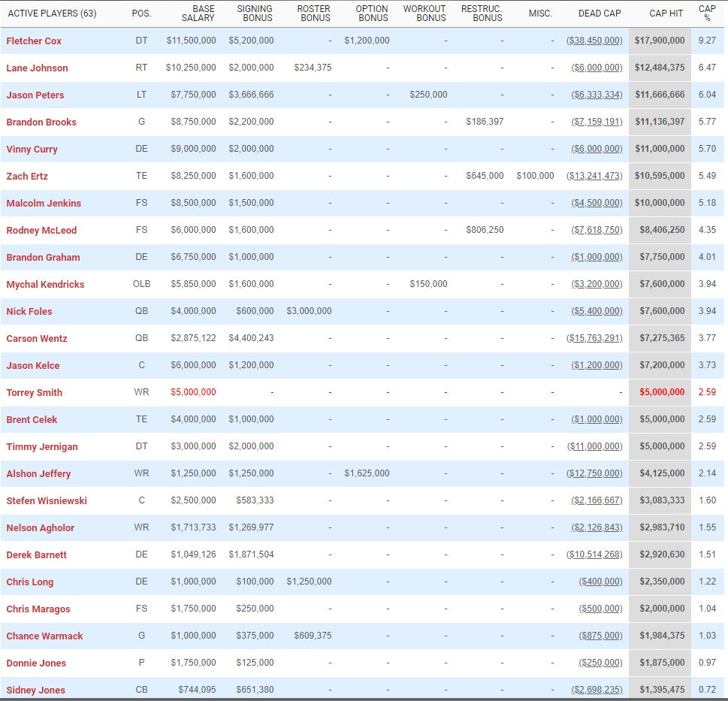Image resolution: width=728 pixels, height=701 pixels.
Task: Open Fletcher Cox dead cap ($38,450,000)
Action: (594, 41)
